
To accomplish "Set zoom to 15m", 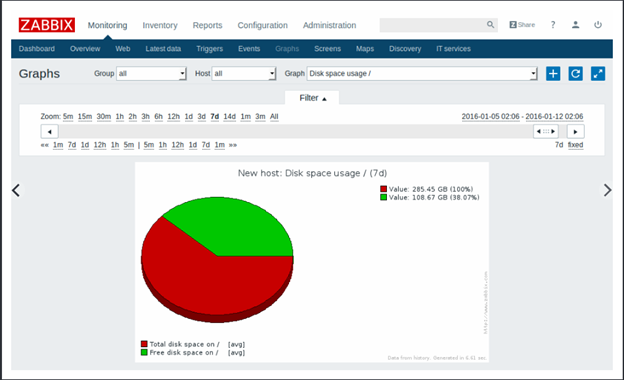I will 85,117.
